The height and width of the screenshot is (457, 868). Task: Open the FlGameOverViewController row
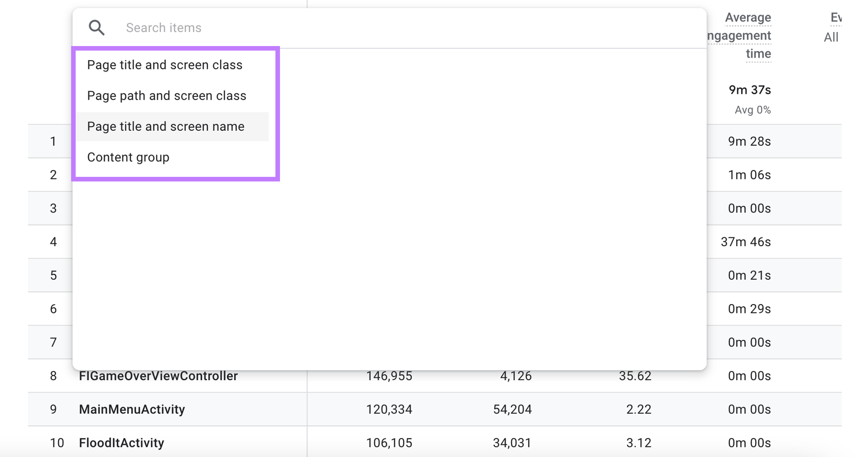158,376
